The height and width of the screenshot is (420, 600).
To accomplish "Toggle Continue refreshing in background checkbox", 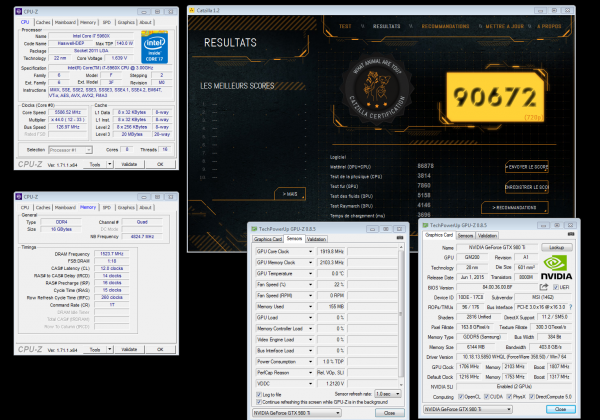I will click(259, 402).
